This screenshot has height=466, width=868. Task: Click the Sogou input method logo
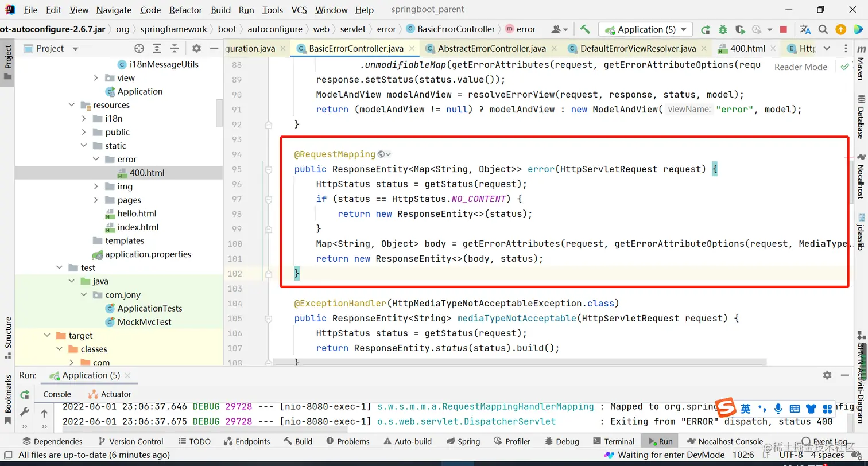[726, 408]
